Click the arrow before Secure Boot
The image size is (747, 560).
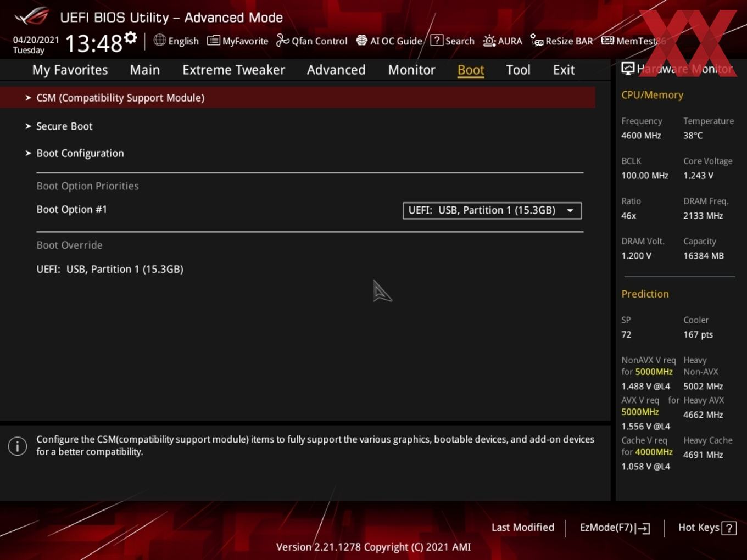(28, 126)
